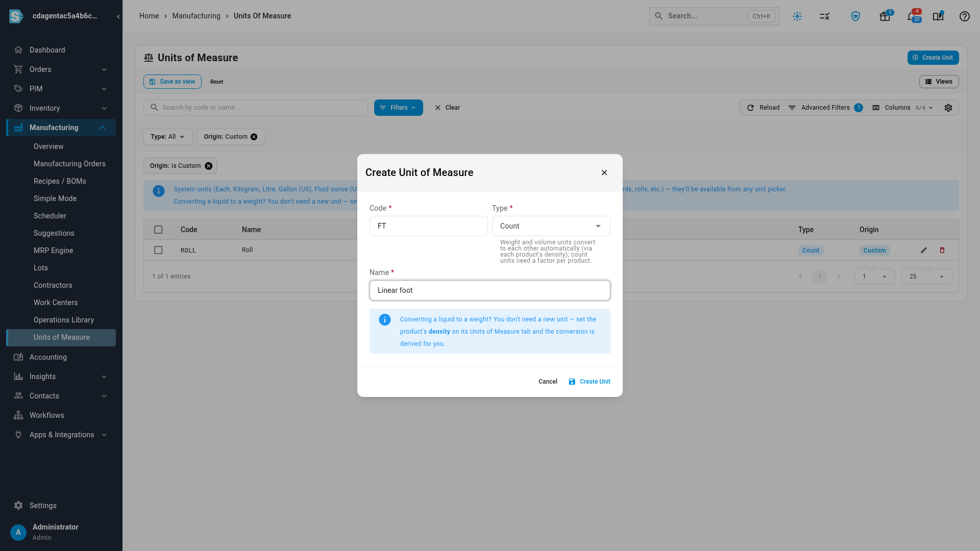Viewport: 980px width, 551px height.
Task: Open the Type dropdown showing Count
Action: [551, 226]
